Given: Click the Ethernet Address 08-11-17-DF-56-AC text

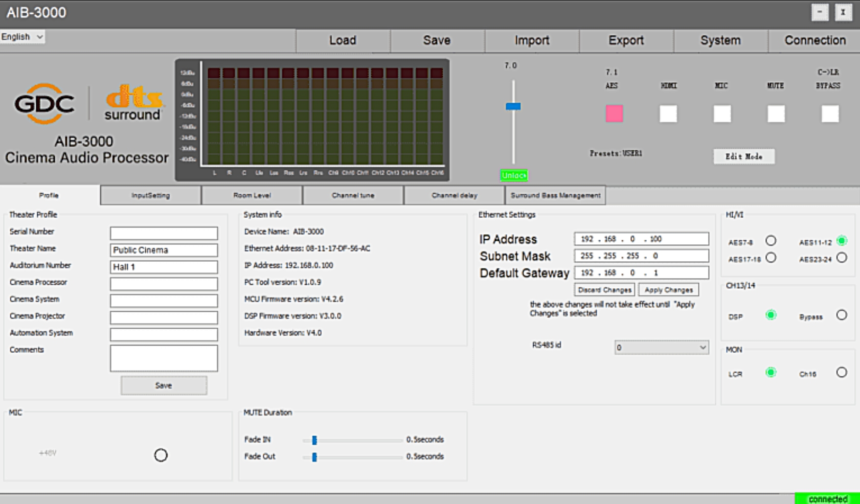Looking at the screenshot, I should 307,248.
